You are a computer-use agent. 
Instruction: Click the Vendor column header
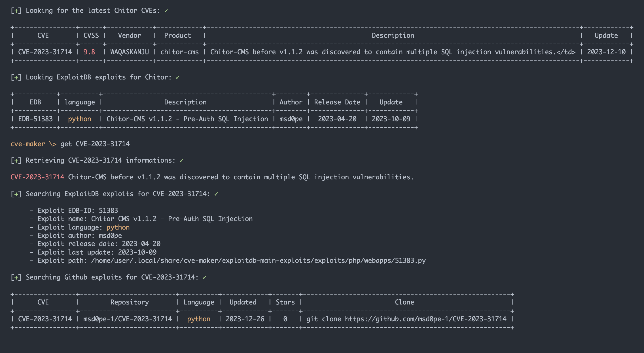[x=129, y=35]
